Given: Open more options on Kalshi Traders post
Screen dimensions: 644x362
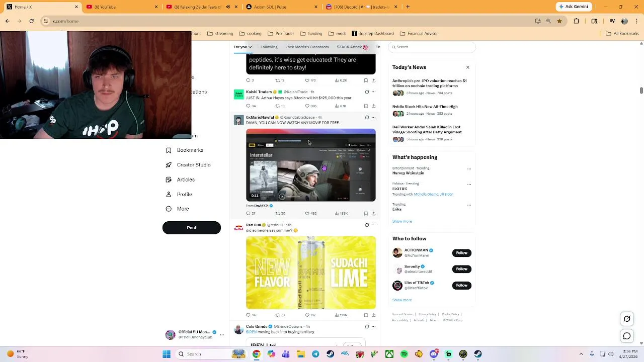Looking at the screenshot, I should (x=373, y=92).
